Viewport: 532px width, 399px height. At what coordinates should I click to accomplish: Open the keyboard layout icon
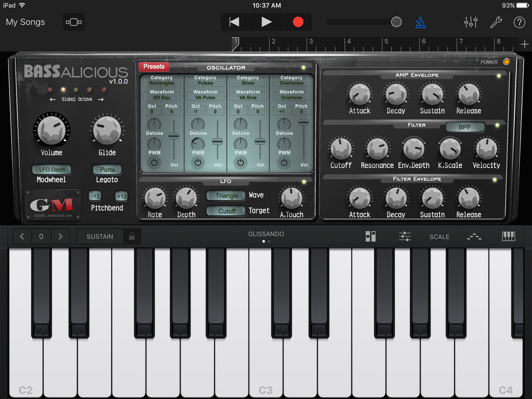[508, 237]
